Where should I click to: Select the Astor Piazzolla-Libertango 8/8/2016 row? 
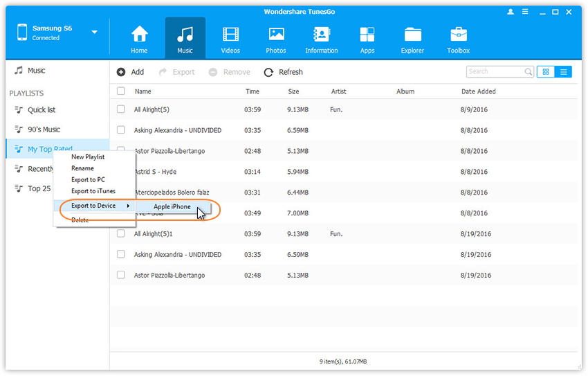pyautogui.click(x=344, y=151)
